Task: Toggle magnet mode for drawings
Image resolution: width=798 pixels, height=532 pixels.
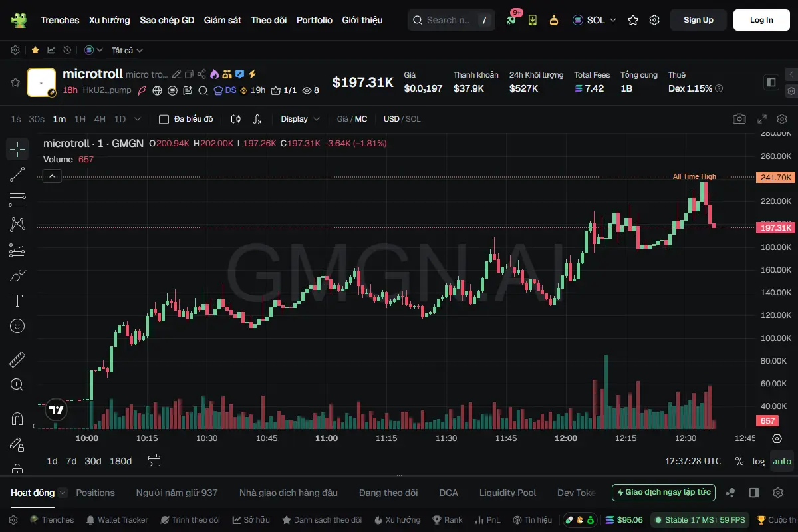Action: pos(17,419)
